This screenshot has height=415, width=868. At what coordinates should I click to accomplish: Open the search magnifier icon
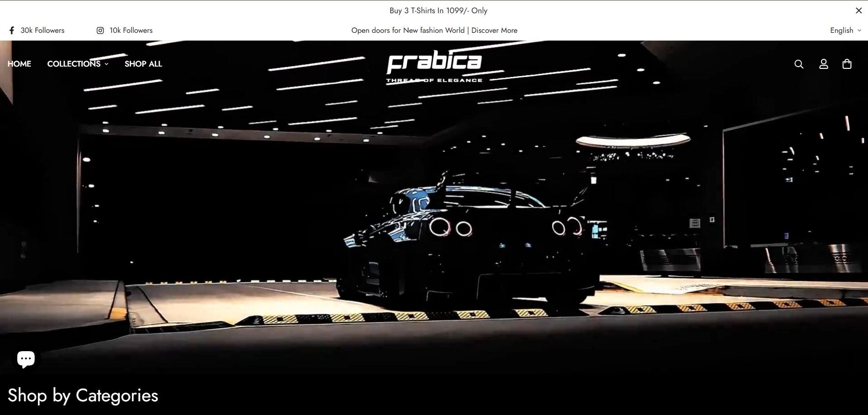(799, 64)
